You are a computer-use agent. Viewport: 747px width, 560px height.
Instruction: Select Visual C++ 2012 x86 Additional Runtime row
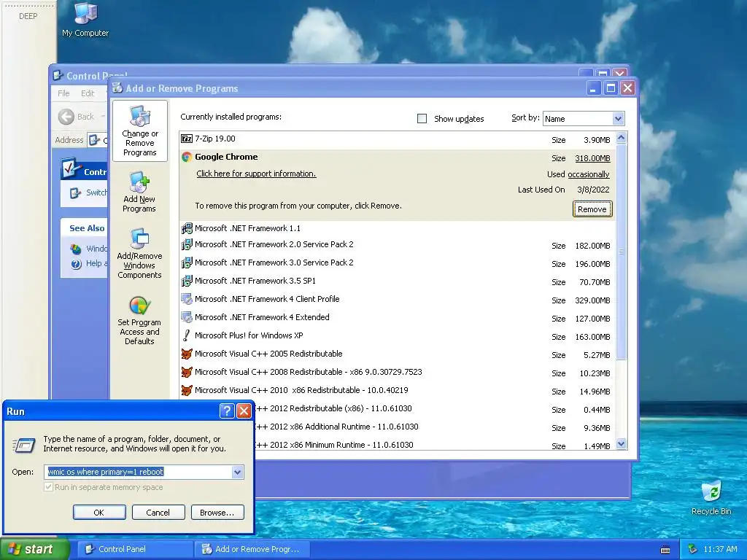click(x=435, y=427)
